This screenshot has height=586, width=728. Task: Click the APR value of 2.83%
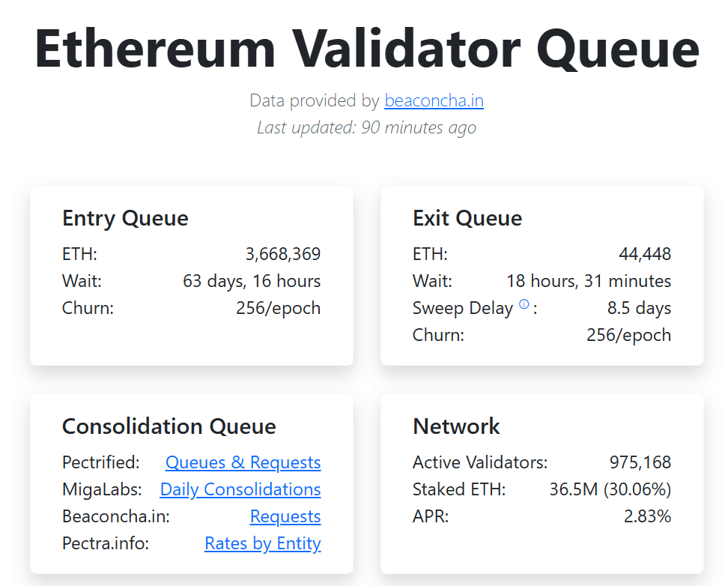[x=647, y=516]
